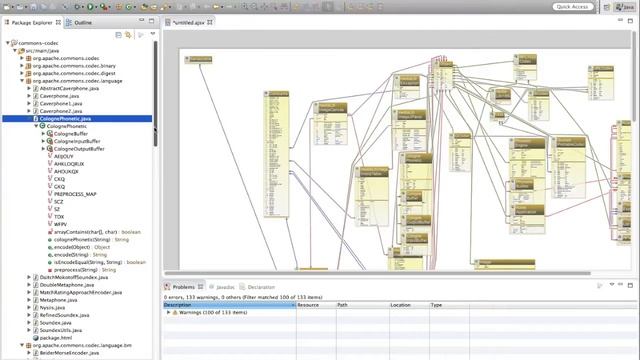Viewport: 640px width, 360px height.
Task: Expand the CologneOutputBuffer inner class
Action: (x=43, y=149)
